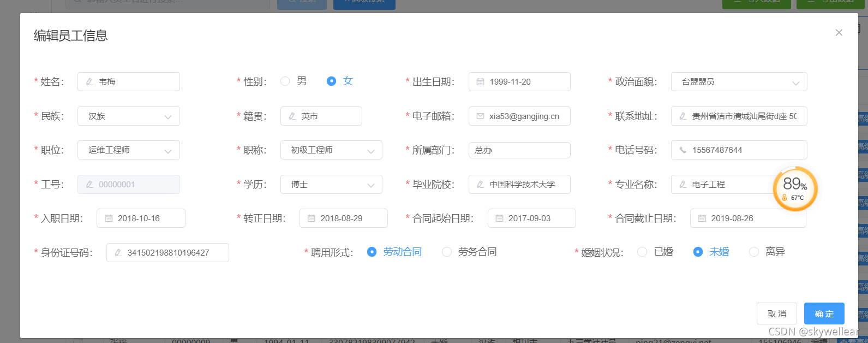Click the 转正日期 value 2018-08-29
Image resolution: width=868 pixels, height=343 pixels.
(x=342, y=218)
